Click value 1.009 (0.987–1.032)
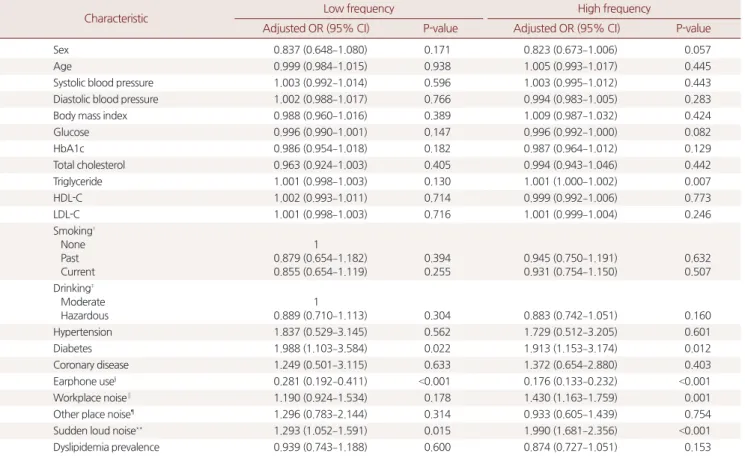Viewport: 745px width, 456px height. tap(571, 116)
